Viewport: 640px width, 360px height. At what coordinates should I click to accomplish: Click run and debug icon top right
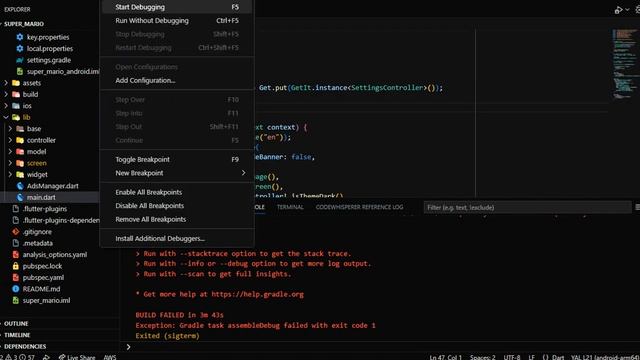coord(618,10)
